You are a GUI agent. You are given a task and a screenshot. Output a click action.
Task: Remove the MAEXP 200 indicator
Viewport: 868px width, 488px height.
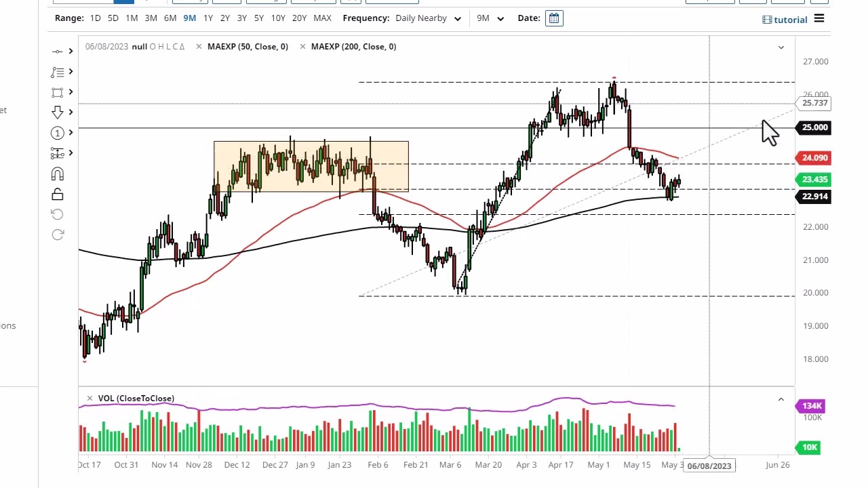pyautogui.click(x=302, y=46)
